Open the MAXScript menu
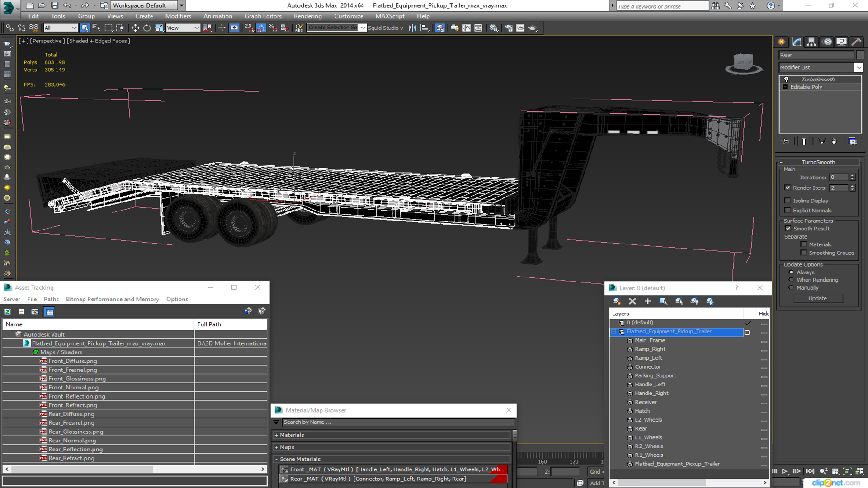Image resolution: width=868 pixels, height=488 pixels. pos(390,16)
